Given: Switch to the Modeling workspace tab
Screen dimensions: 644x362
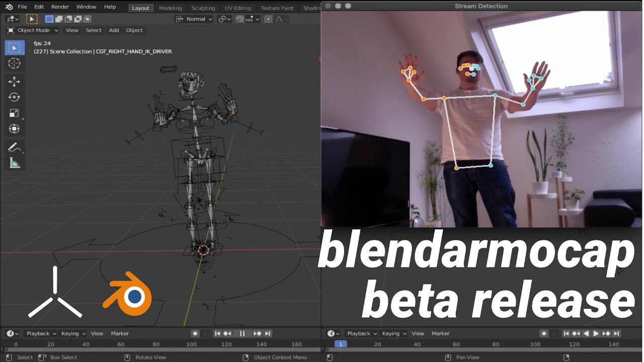Looking at the screenshot, I should click(x=171, y=8).
